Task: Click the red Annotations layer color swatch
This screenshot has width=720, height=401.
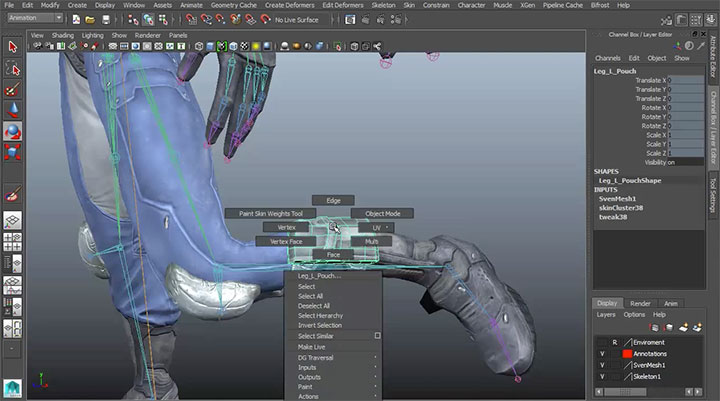Action: point(627,354)
